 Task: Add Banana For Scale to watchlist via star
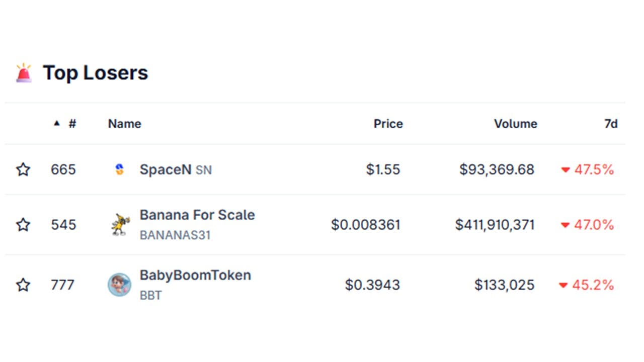(23, 225)
